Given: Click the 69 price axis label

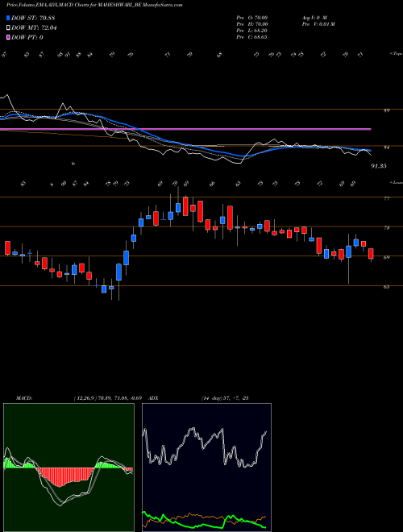Looking at the screenshot, I should click(387, 257).
